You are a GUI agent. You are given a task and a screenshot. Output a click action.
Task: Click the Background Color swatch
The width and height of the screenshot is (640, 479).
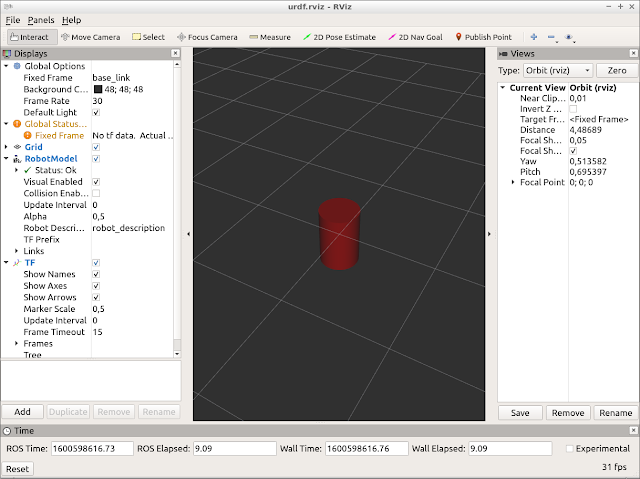click(98, 89)
